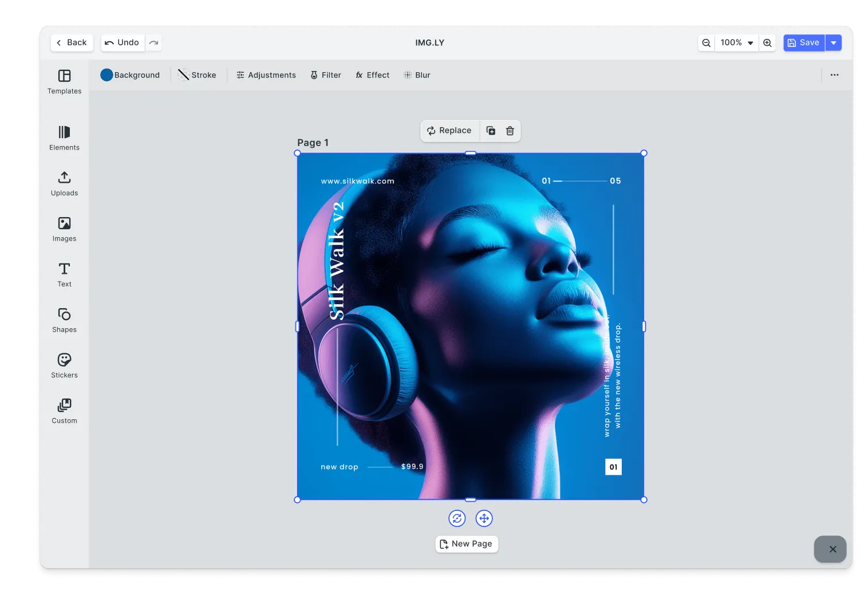868x614 pixels.
Task: Select the new drop text
Action: [x=340, y=467]
